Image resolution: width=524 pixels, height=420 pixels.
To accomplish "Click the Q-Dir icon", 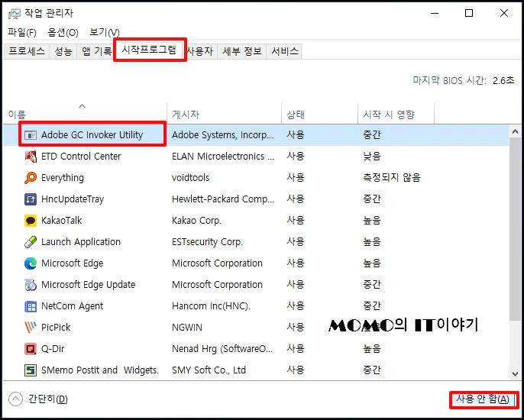I will point(31,349).
